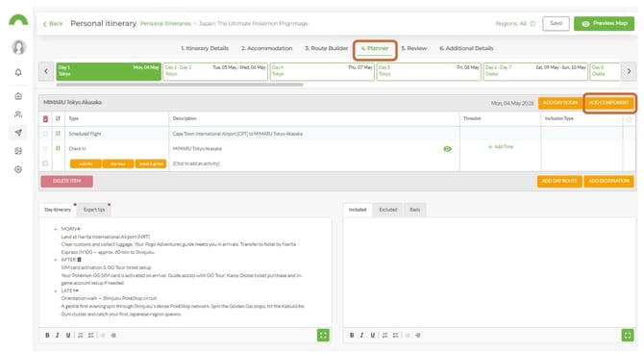The image size is (644, 353).
Task: Open media library icon in sidebar
Action: (x=18, y=151)
